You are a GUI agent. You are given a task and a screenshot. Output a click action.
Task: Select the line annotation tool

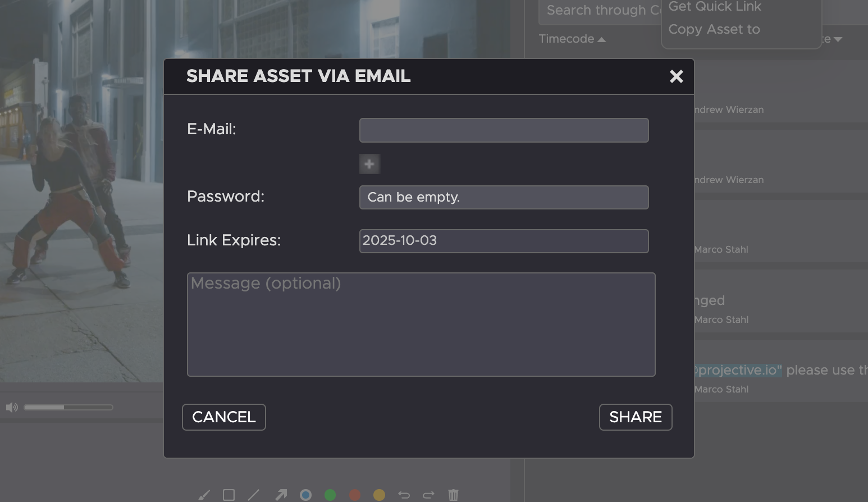pos(254,495)
